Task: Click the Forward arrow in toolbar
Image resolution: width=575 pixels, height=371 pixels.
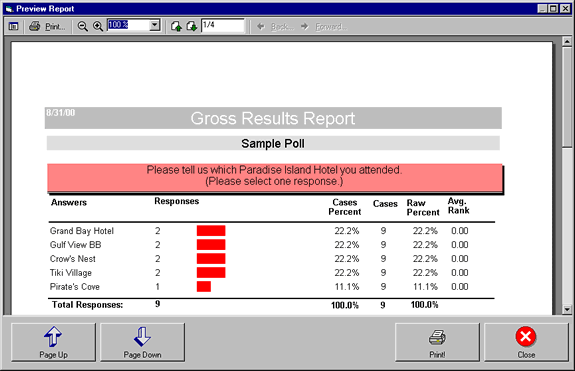Action: point(304,26)
